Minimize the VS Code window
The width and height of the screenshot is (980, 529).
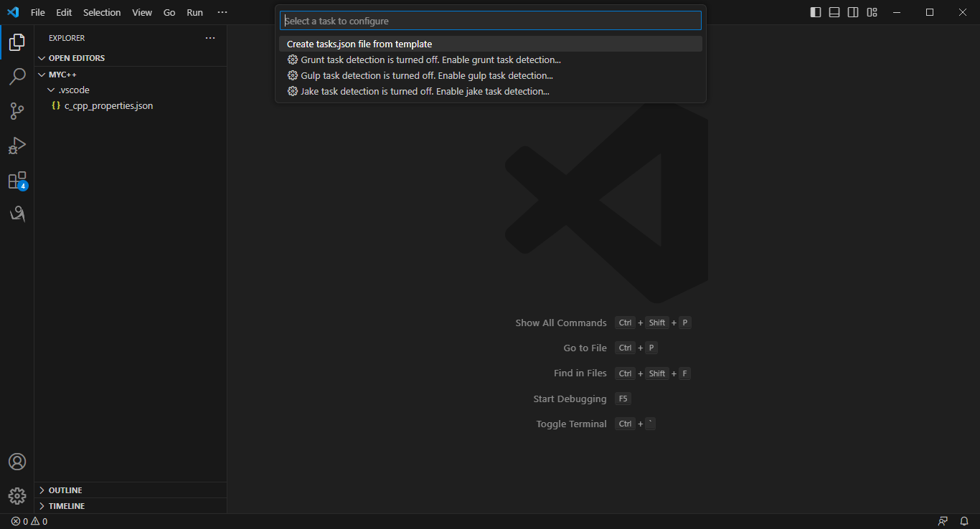(897, 12)
